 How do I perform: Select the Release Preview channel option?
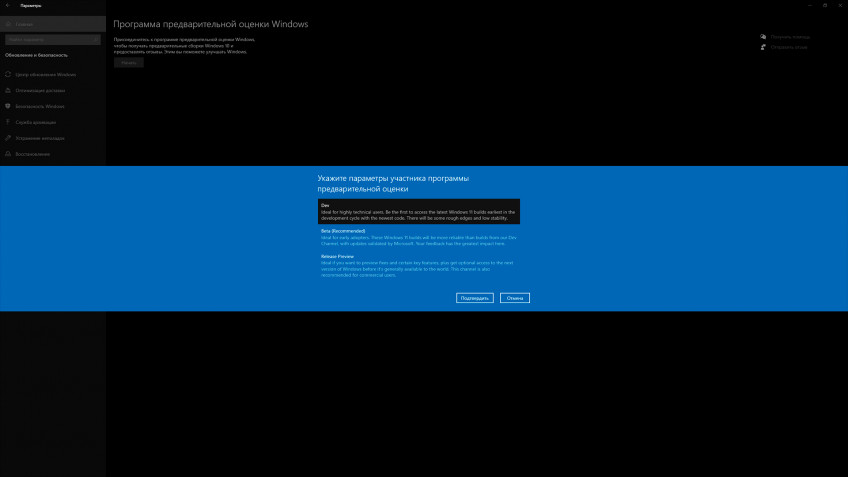pyautogui.click(x=419, y=266)
